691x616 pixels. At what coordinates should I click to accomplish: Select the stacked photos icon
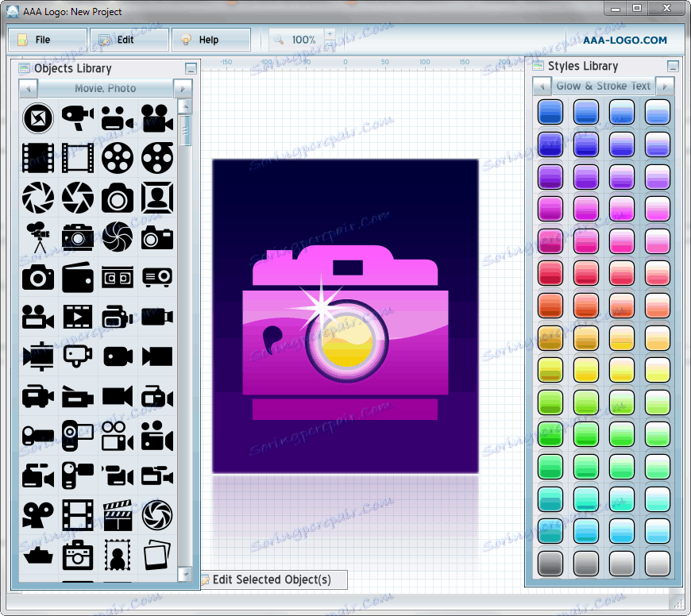[x=157, y=555]
